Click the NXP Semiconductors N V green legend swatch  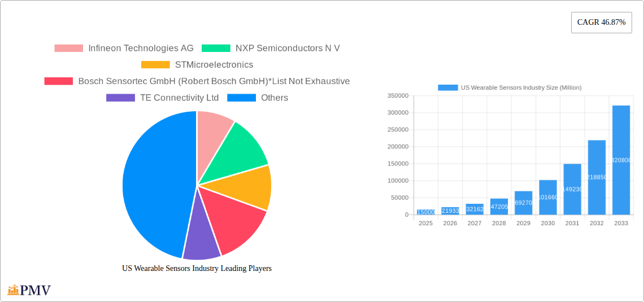[216, 49]
